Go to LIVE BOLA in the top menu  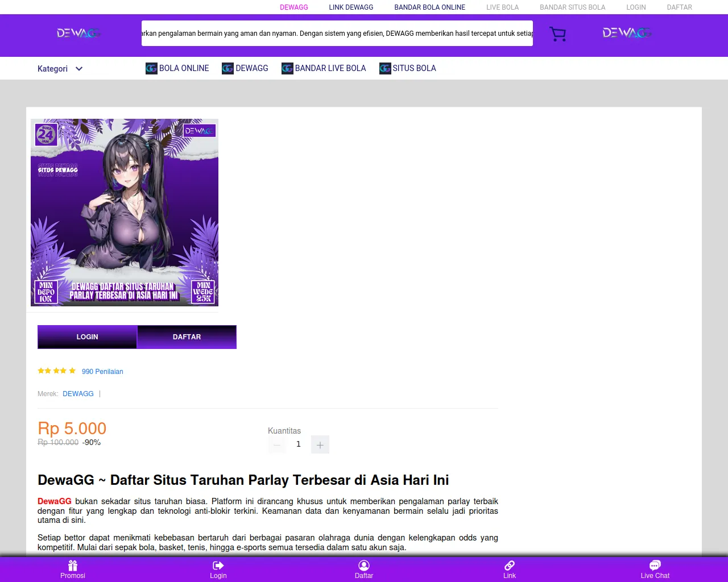(503, 7)
